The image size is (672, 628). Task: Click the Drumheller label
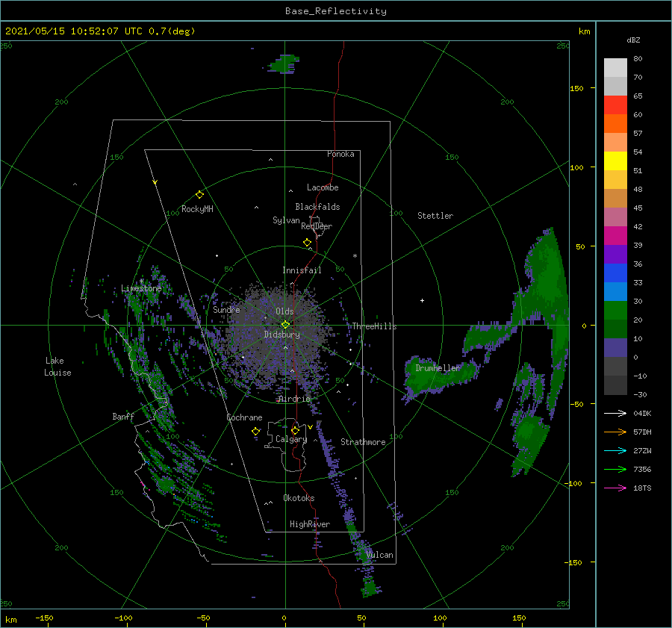(x=438, y=368)
